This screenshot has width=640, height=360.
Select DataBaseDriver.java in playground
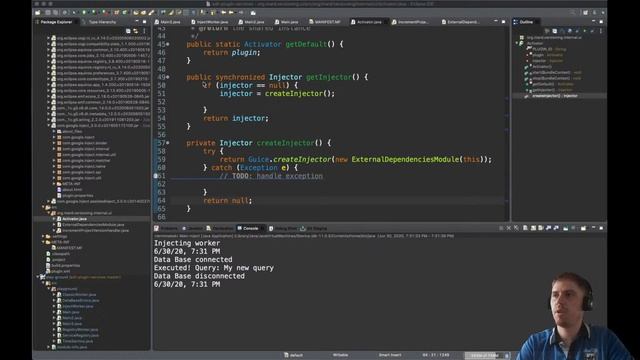click(80, 300)
